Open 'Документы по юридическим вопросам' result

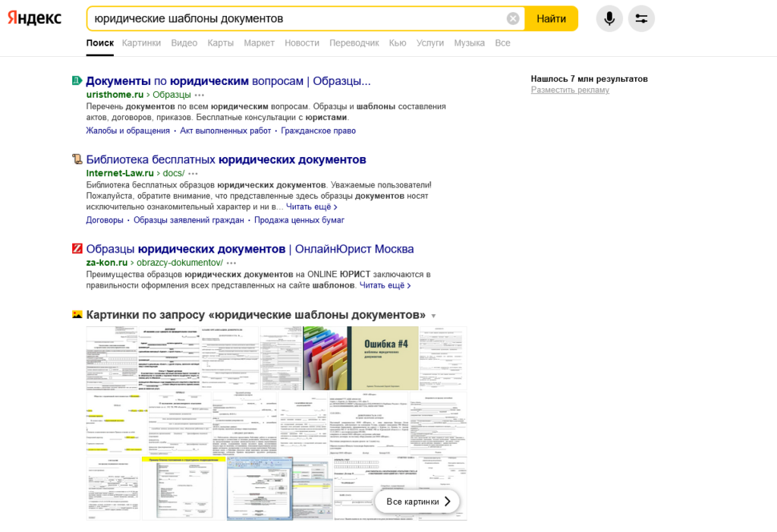[x=228, y=80]
